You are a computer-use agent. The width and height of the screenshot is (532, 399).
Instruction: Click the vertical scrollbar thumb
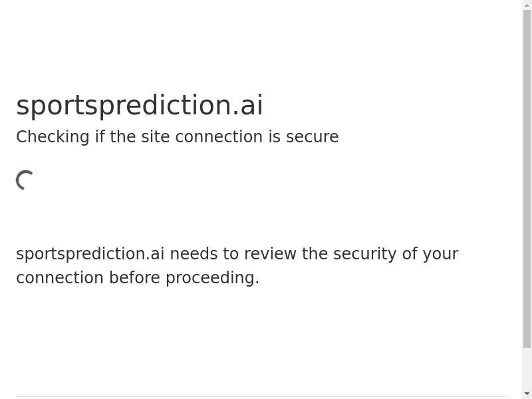click(x=527, y=179)
